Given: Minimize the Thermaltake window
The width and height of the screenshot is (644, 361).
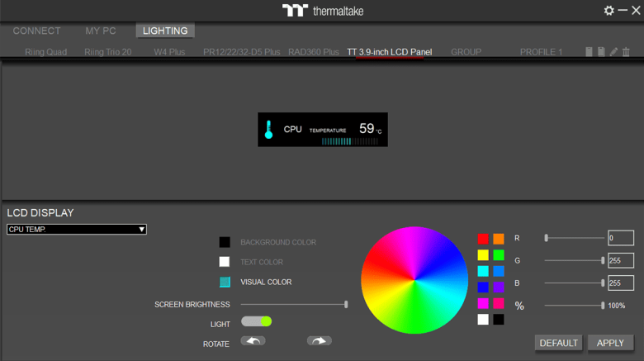Looking at the screenshot, I should [623, 10].
